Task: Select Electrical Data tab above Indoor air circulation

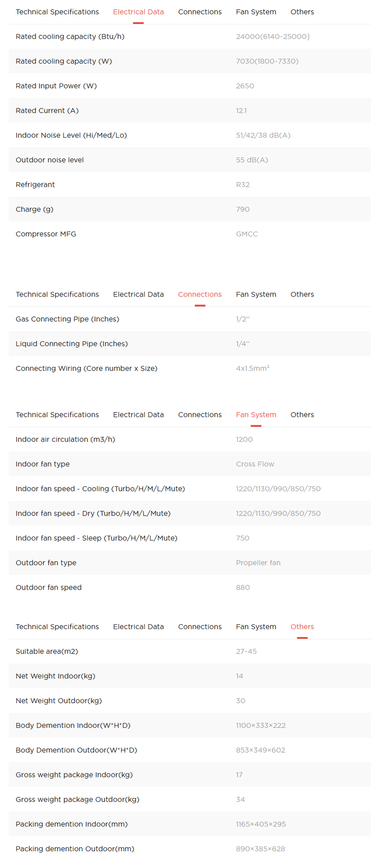Action: point(138,414)
